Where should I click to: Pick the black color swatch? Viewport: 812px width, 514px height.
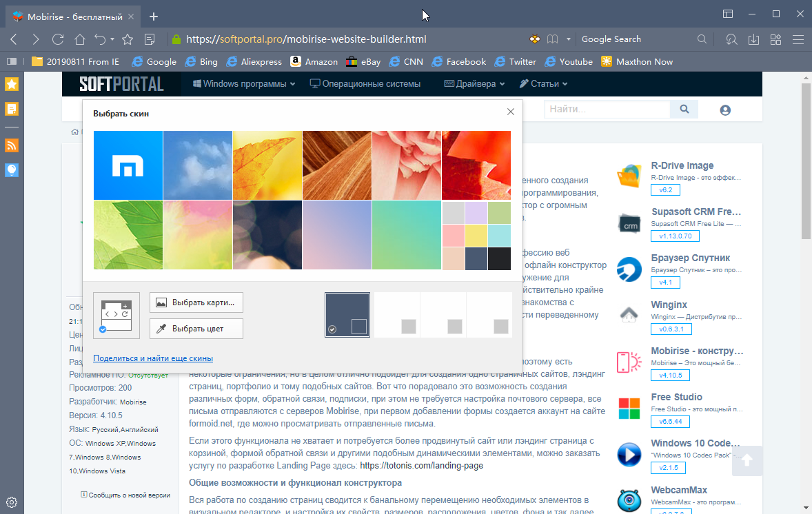[x=499, y=258]
